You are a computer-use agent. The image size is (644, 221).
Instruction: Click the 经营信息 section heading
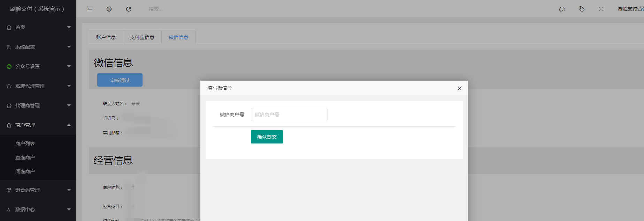tap(113, 160)
